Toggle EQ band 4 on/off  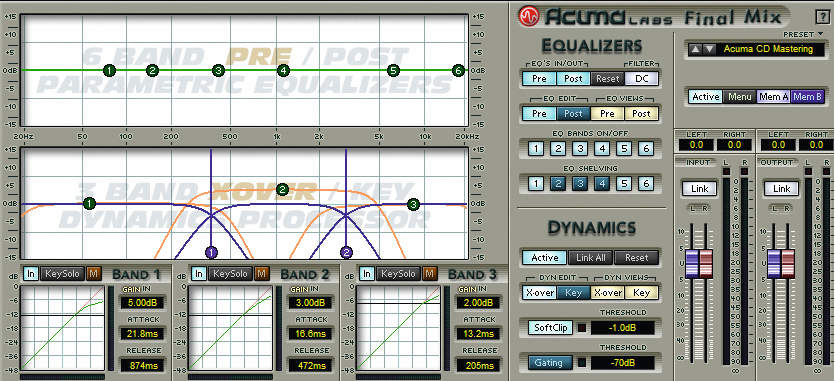click(602, 149)
